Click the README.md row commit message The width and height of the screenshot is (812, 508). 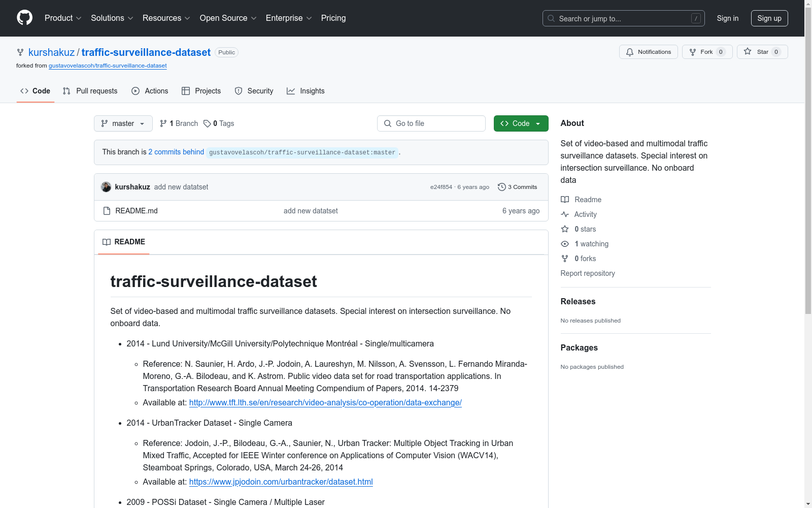[x=311, y=211]
